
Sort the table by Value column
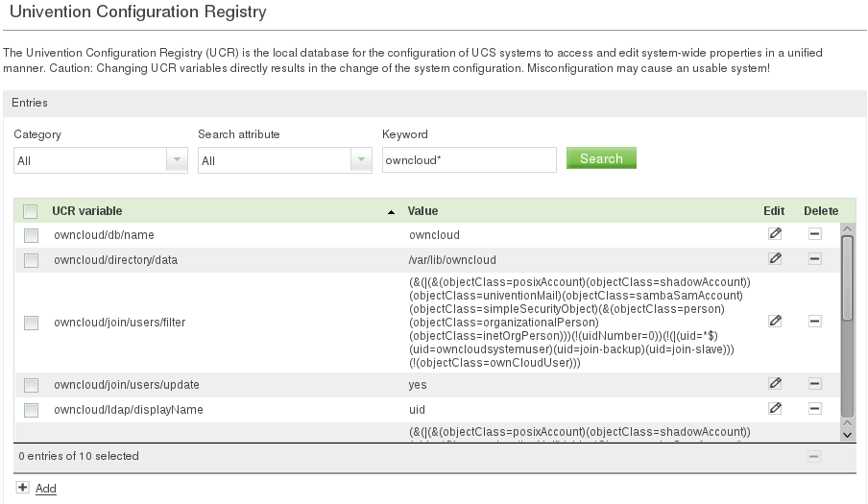(x=422, y=211)
